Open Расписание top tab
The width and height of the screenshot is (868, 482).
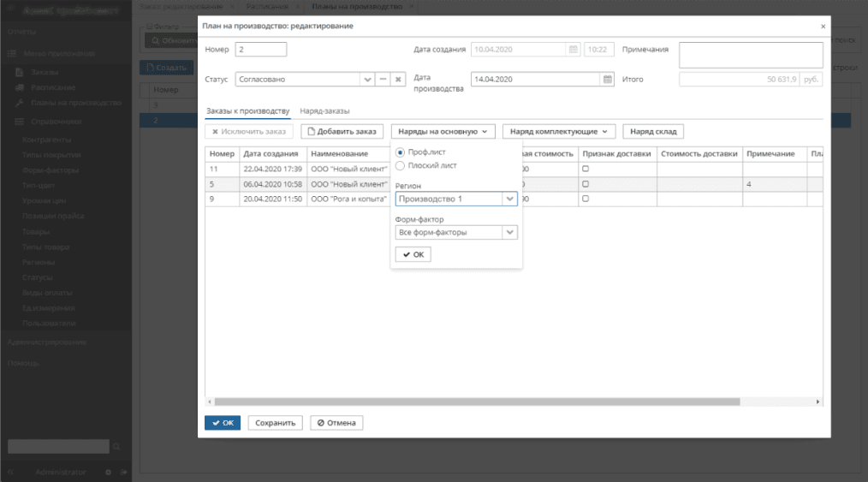tap(267, 7)
